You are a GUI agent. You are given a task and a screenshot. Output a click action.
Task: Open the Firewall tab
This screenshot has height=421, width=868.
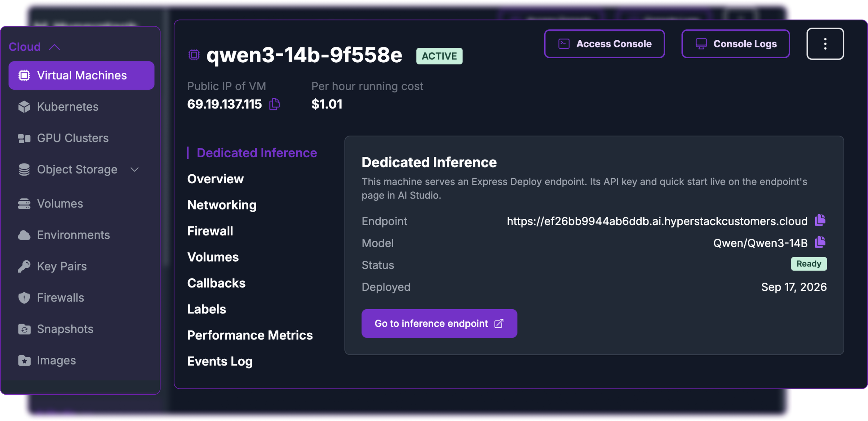[x=210, y=231]
